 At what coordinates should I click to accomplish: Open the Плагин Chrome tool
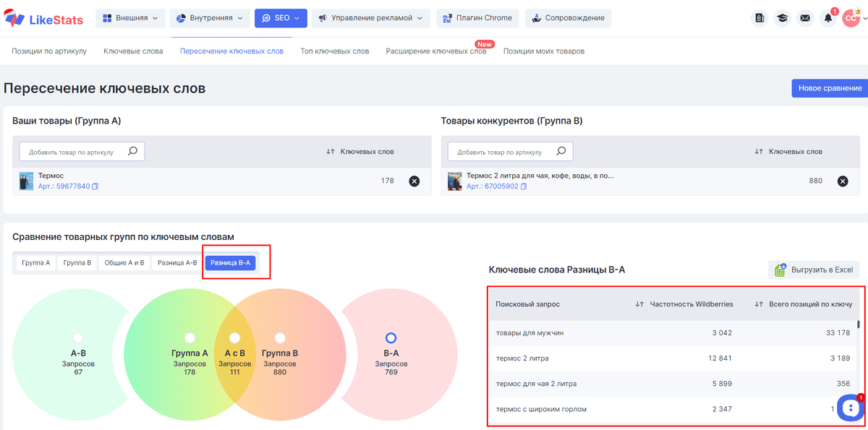tap(477, 17)
